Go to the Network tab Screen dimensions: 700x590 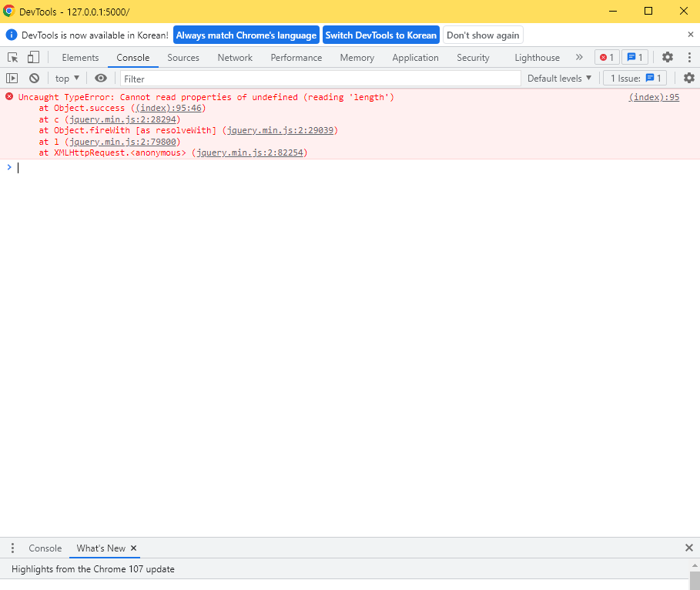tap(235, 58)
